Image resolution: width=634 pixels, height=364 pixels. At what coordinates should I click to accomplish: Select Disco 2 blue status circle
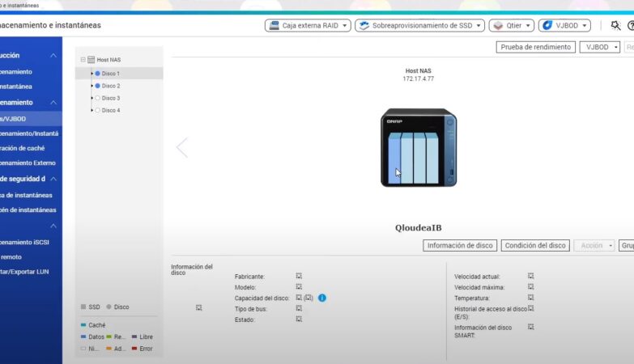point(97,86)
